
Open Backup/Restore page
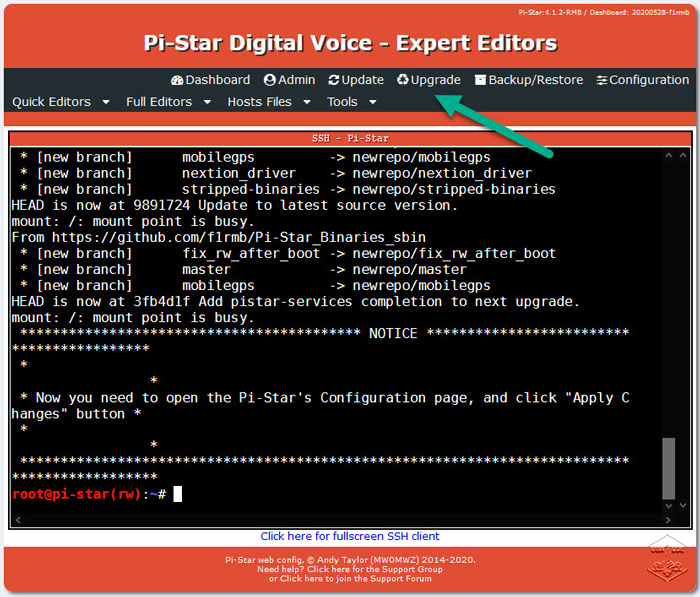click(529, 80)
